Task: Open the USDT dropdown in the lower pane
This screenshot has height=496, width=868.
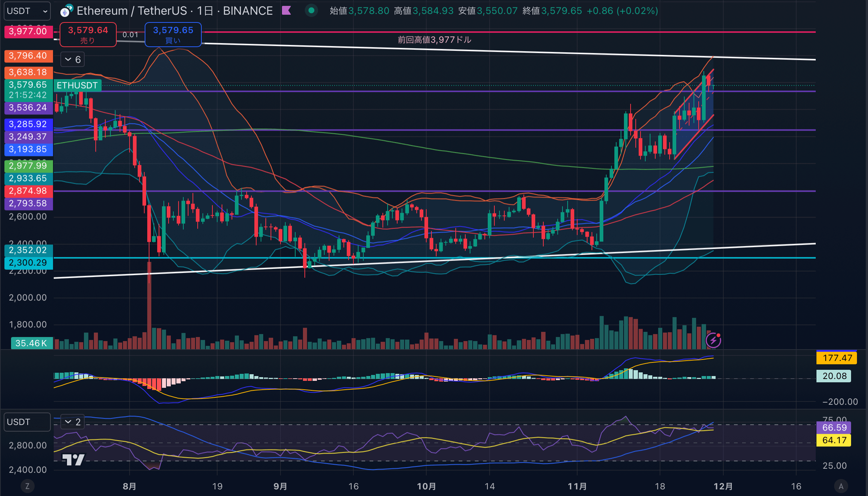Action: 27,422
